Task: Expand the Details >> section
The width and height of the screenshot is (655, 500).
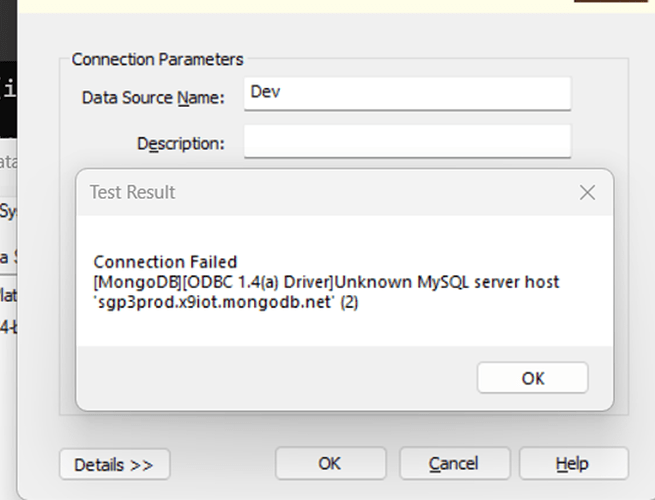Action: point(114,464)
